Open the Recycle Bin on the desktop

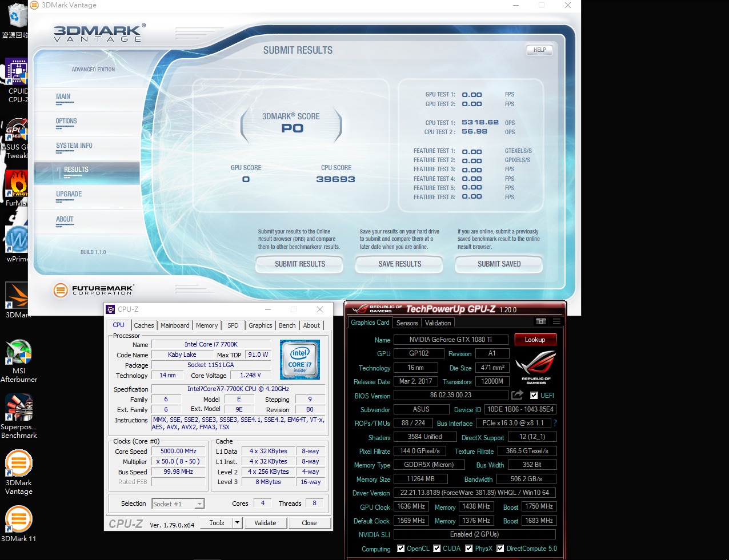pos(15,21)
